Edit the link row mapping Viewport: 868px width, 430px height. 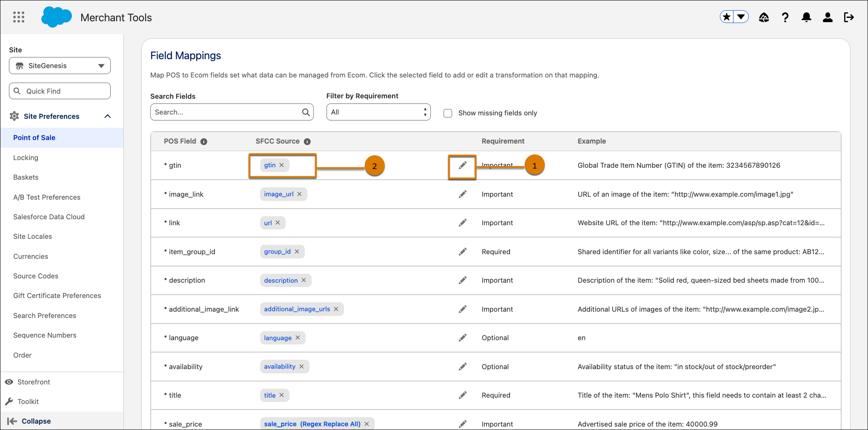coord(462,223)
